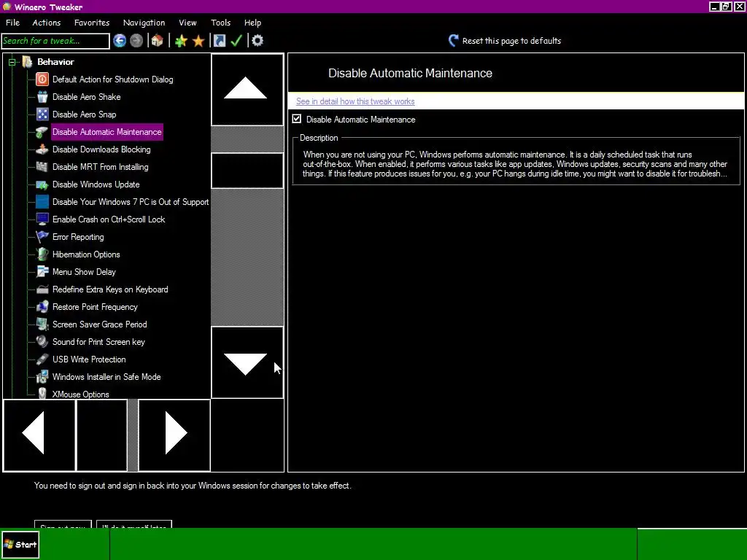Click the Disable Downloads Blocking icon
747x560 pixels.
pos(42,149)
